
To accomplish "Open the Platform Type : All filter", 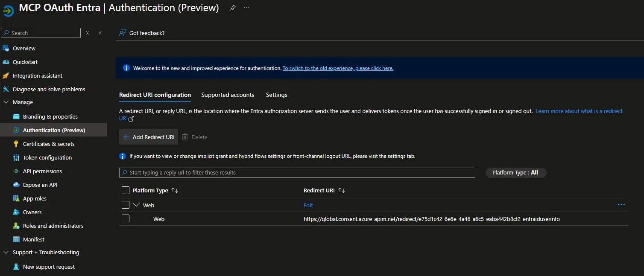I will pos(516,172).
